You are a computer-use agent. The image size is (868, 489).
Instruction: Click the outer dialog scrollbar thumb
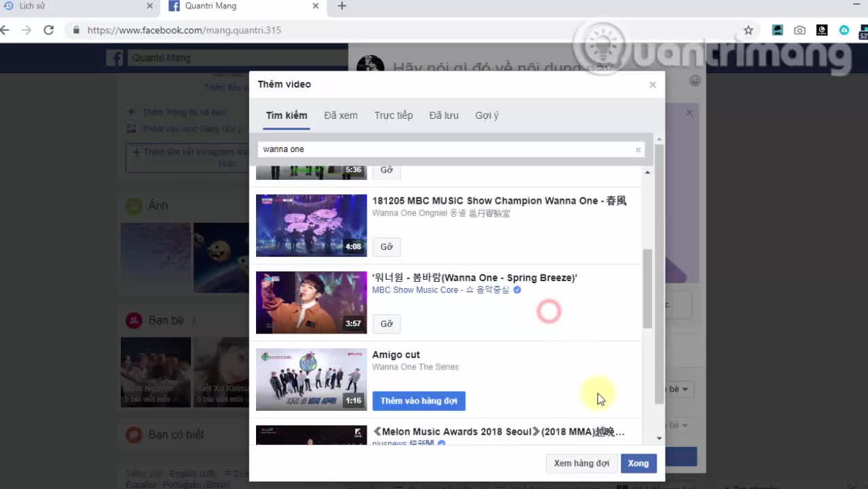(659, 274)
